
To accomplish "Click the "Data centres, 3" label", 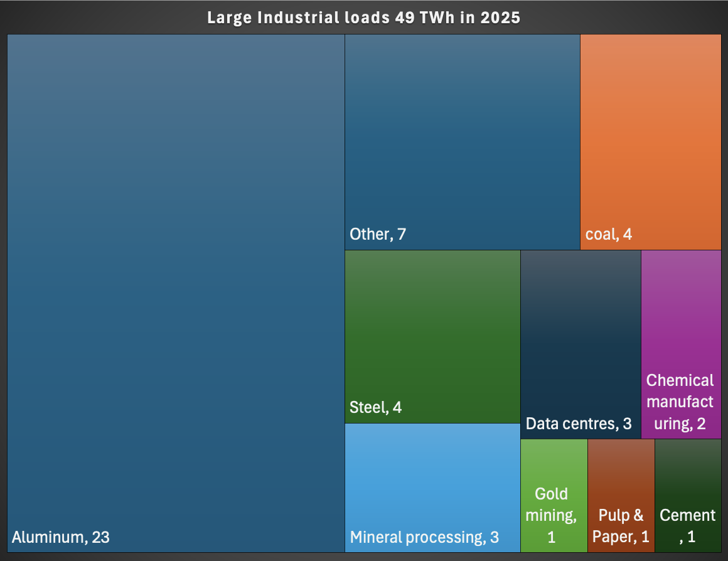I will tap(579, 424).
